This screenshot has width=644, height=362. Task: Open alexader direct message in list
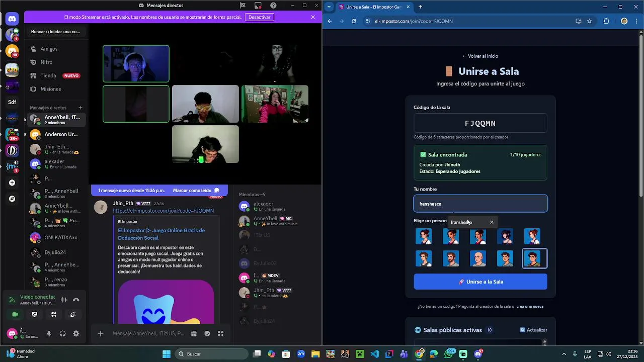[56, 164]
